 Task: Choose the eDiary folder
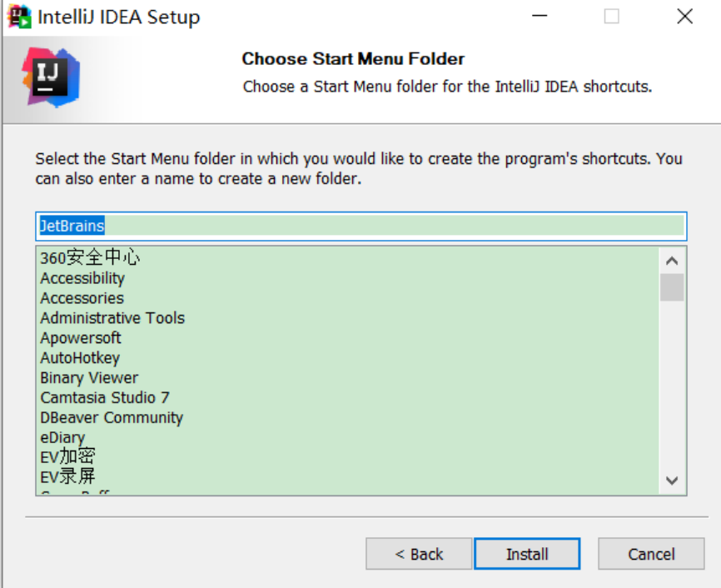point(62,437)
